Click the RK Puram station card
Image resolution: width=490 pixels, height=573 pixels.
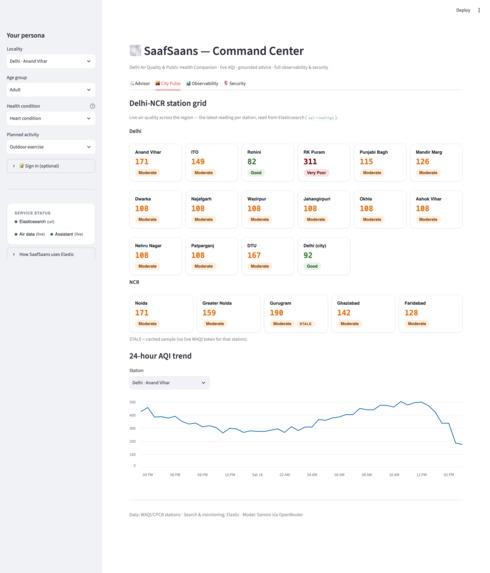pyautogui.click(x=324, y=162)
